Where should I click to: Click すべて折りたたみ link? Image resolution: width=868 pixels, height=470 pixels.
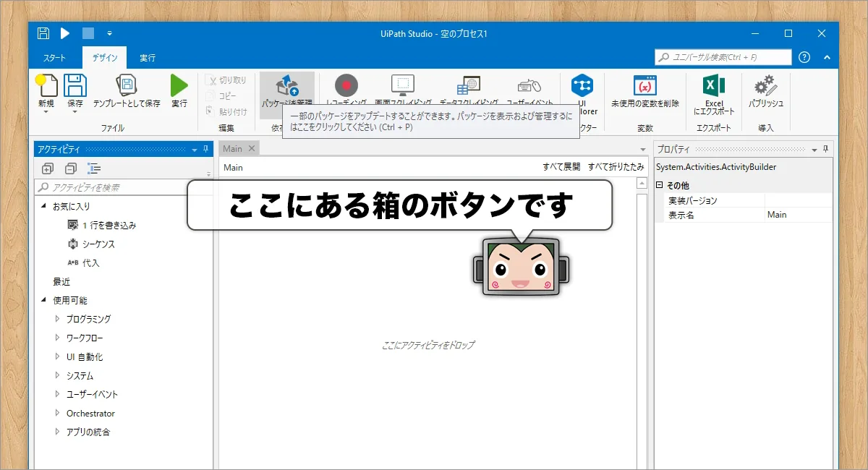(x=616, y=167)
